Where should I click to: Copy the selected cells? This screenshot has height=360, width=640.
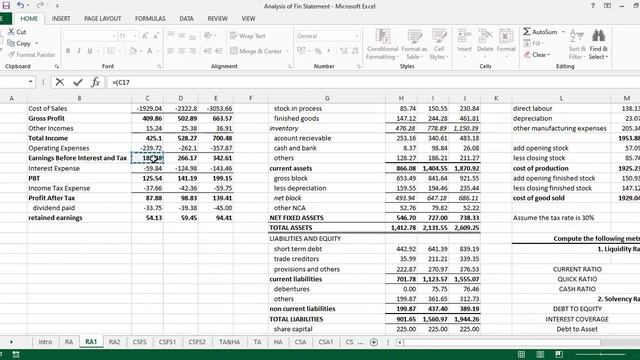(19, 43)
